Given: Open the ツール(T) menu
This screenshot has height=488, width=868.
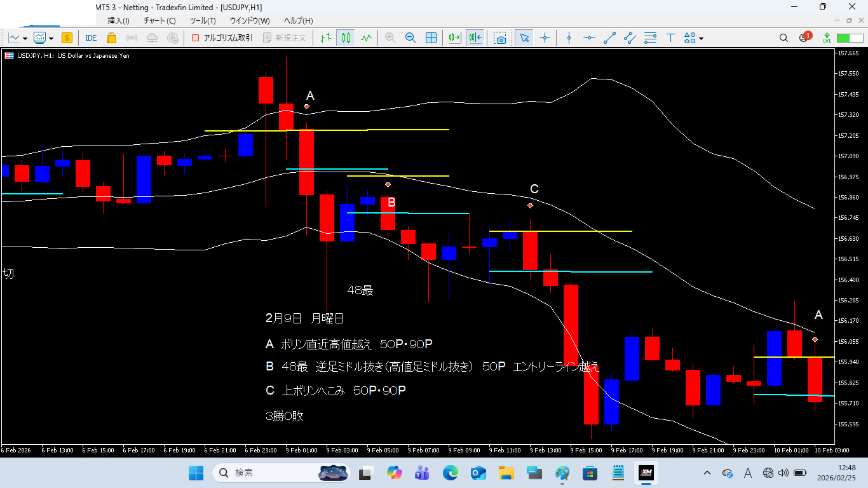Looking at the screenshot, I should coord(203,21).
